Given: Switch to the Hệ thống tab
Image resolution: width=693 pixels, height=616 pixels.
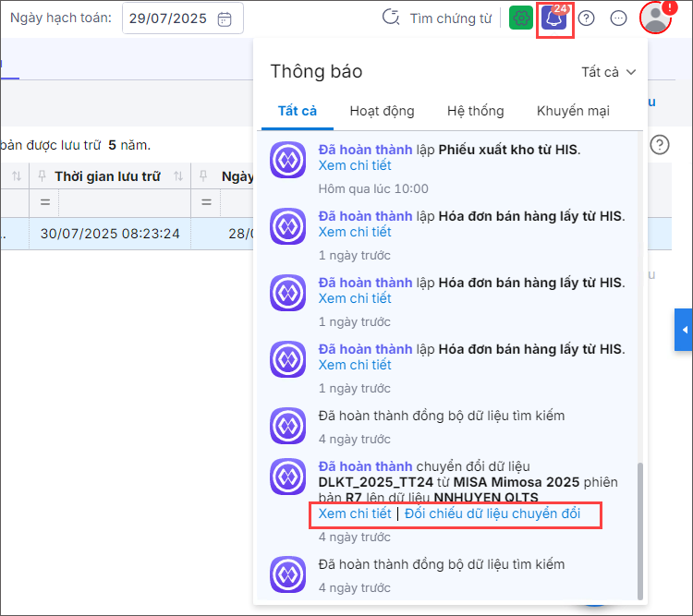Looking at the screenshot, I should pyautogui.click(x=475, y=111).
